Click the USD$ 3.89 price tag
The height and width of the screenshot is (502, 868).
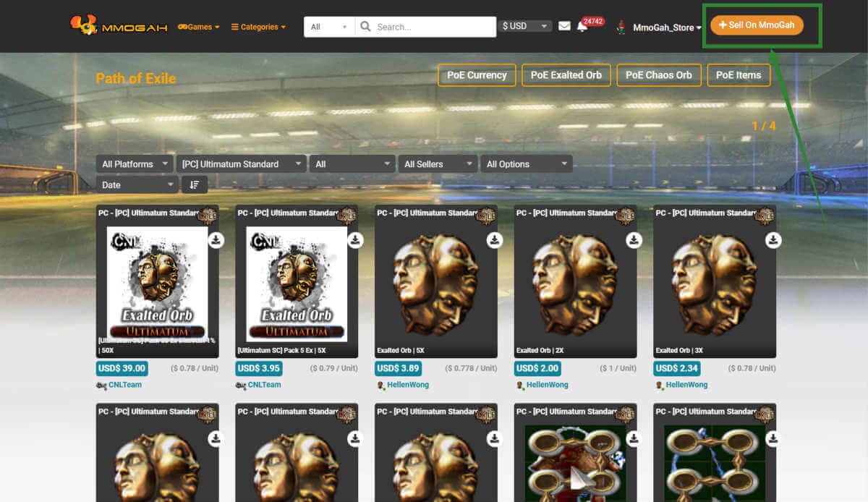pos(399,368)
